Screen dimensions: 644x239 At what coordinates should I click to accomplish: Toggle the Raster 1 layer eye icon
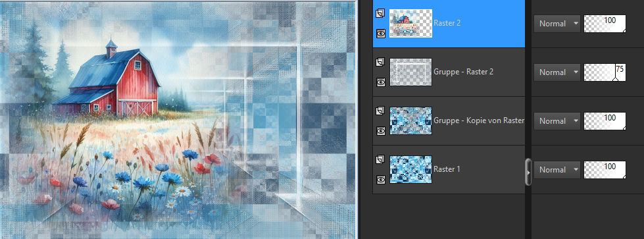(x=381, y=179)
